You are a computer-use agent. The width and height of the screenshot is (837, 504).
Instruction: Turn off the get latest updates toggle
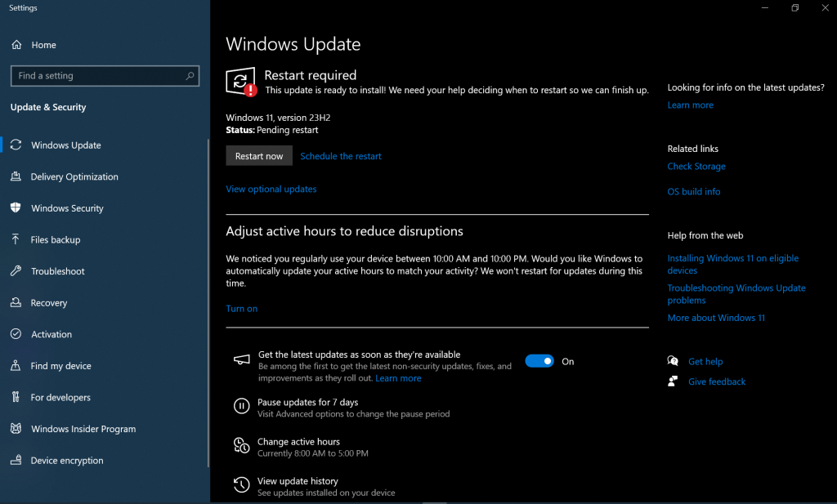click(539, 361)
